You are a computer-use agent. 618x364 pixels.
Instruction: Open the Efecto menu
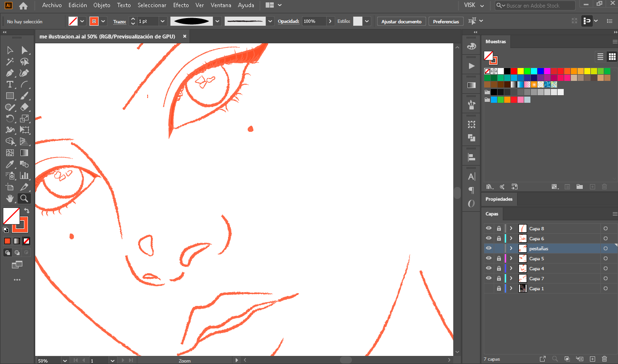click(x=181, y=5)
